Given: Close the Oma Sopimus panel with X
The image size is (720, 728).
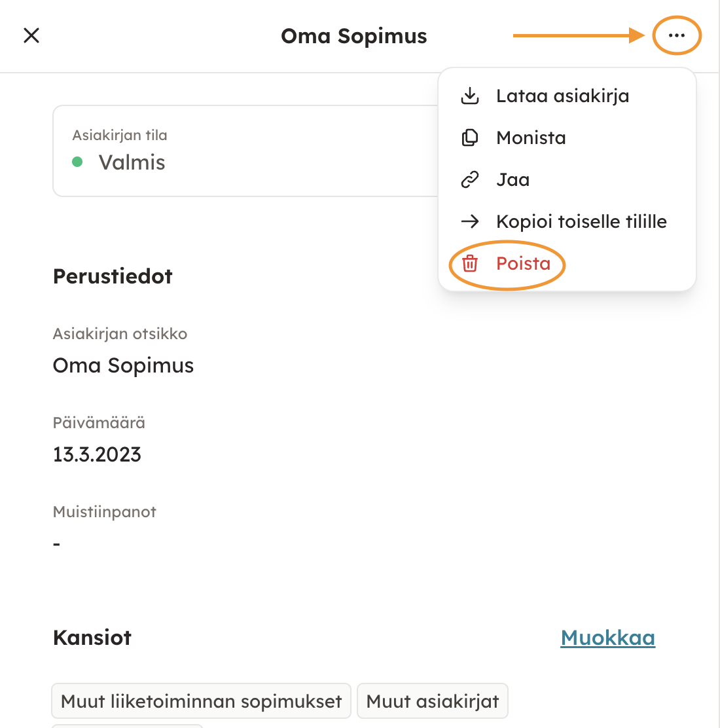Looking at the screenshot, I should click(31, 35).
